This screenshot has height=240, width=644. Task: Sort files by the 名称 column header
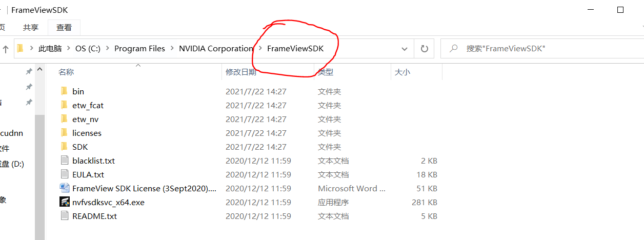tap(66, 72)
